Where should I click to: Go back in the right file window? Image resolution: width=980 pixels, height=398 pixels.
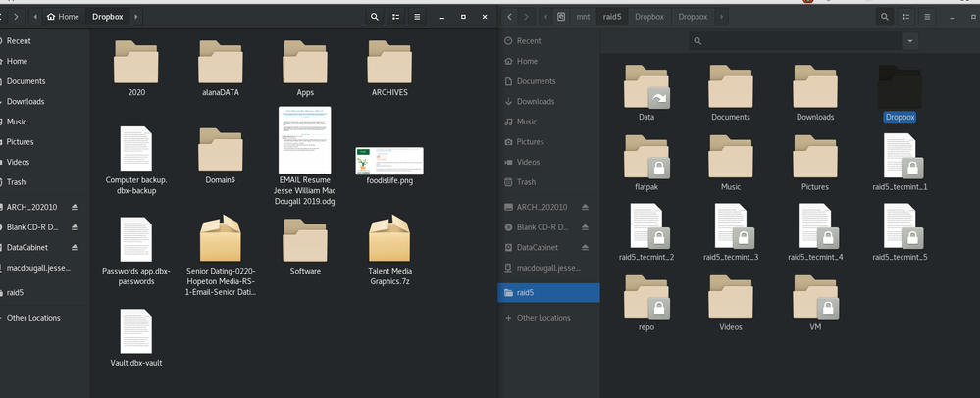[510, 17]
